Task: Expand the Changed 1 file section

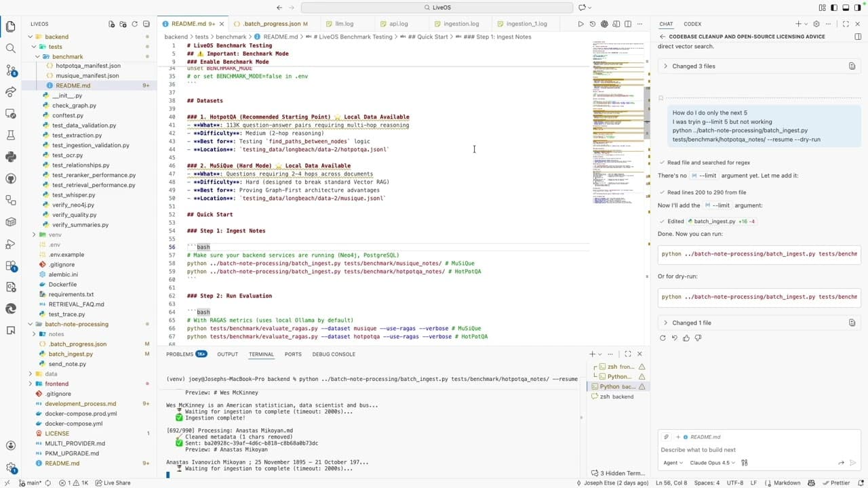Action: coord(759,323)
